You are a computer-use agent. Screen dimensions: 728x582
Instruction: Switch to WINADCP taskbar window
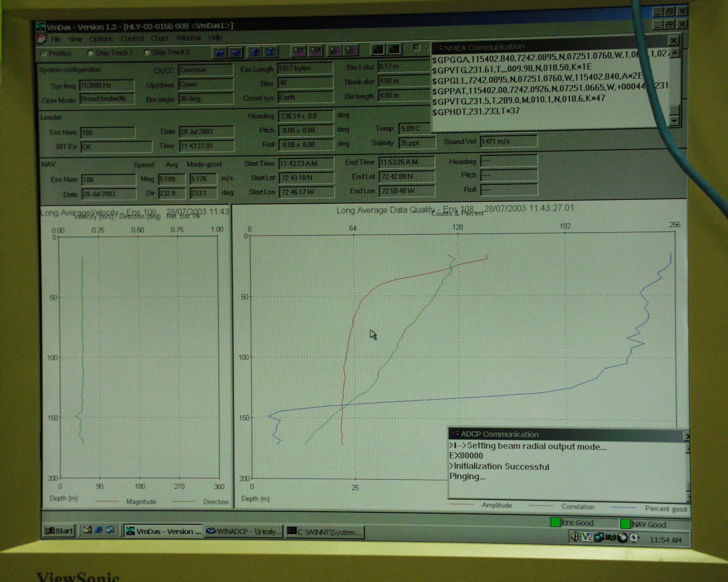click(244, 531)
